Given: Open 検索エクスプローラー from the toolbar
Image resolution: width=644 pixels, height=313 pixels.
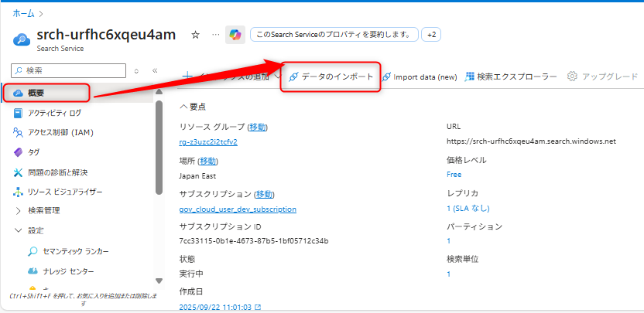Looking at the screenshot, I should 512,77.
